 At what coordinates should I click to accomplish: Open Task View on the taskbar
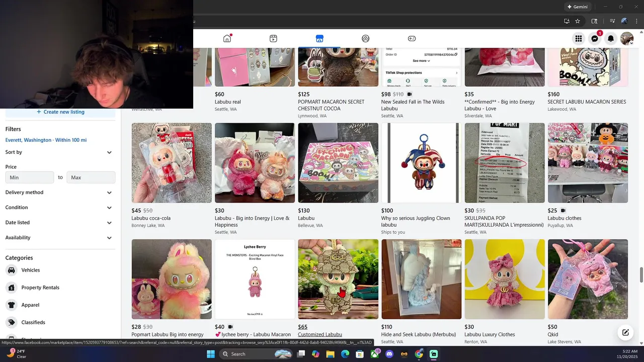(301, 354)
